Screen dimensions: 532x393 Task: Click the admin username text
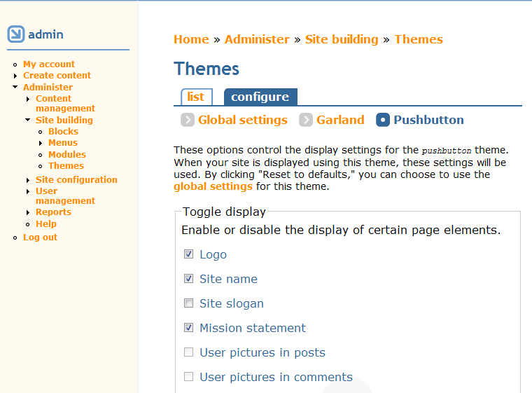(x=45, y=34)
